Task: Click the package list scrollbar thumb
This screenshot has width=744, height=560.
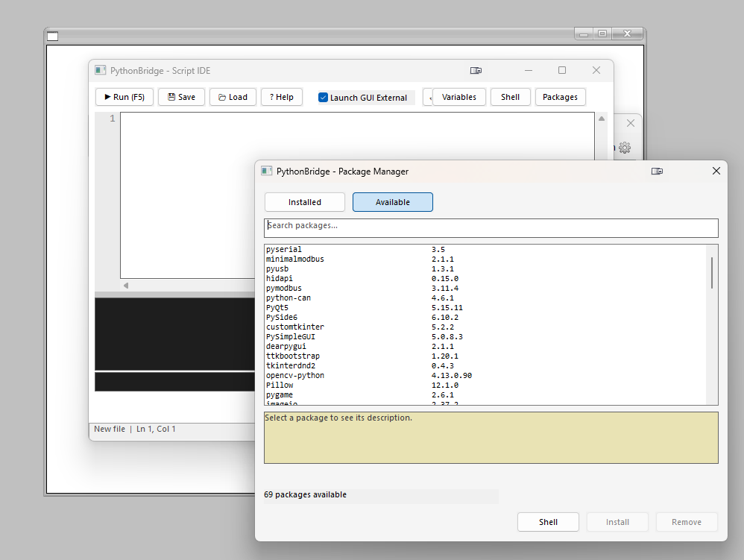Action: 712,273
